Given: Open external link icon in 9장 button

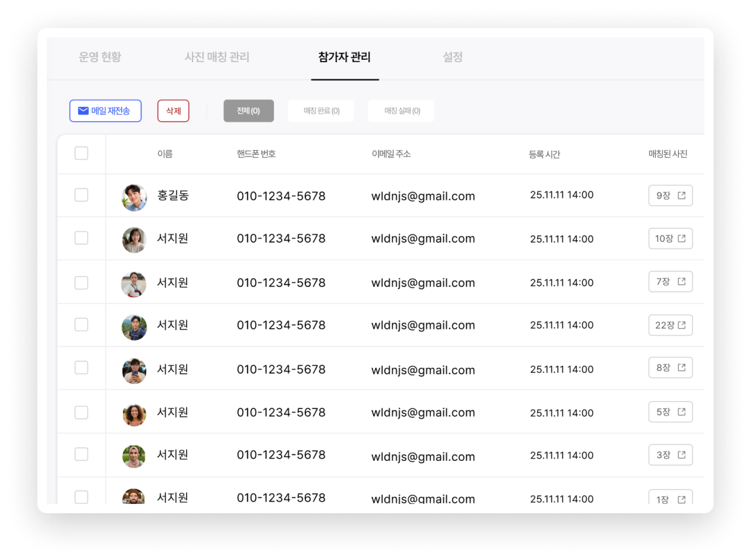Looking at the screenshot, I should pos(682,195).
